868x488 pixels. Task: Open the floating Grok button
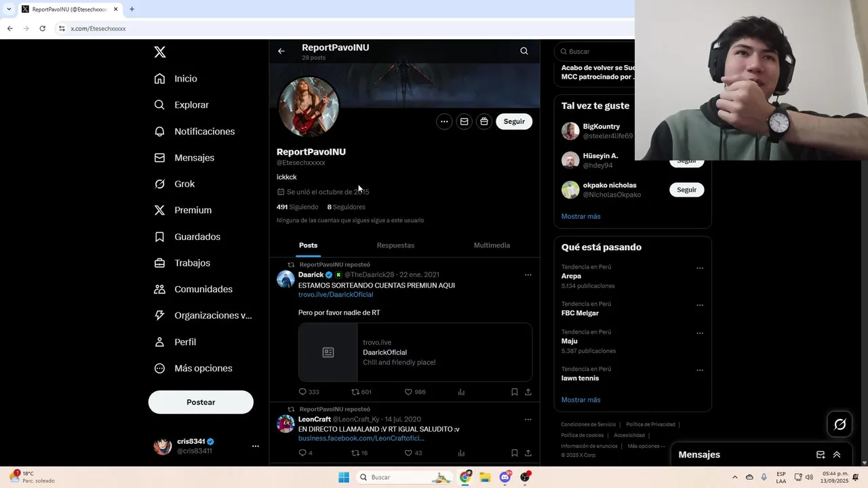(x=840, y=424)
